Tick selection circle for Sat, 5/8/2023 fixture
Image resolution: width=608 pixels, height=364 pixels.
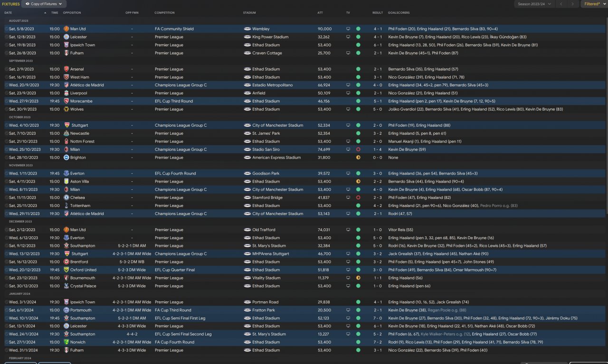[7, 29]
